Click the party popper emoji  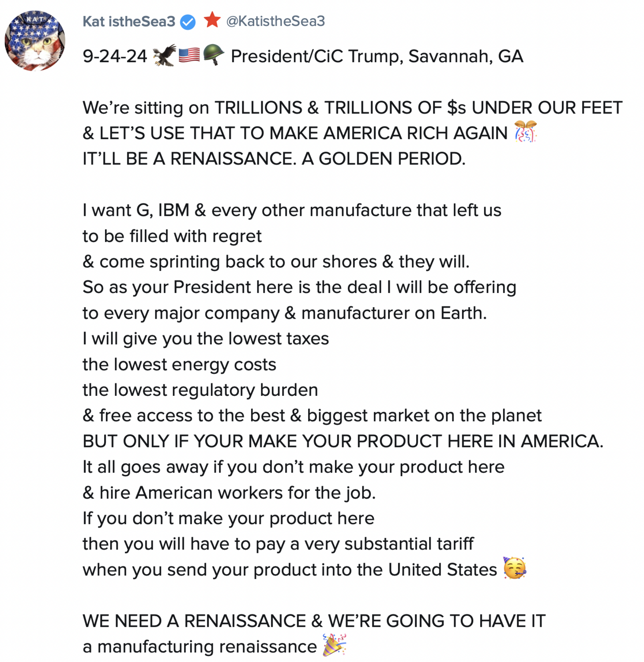click(x=334, y=645)
